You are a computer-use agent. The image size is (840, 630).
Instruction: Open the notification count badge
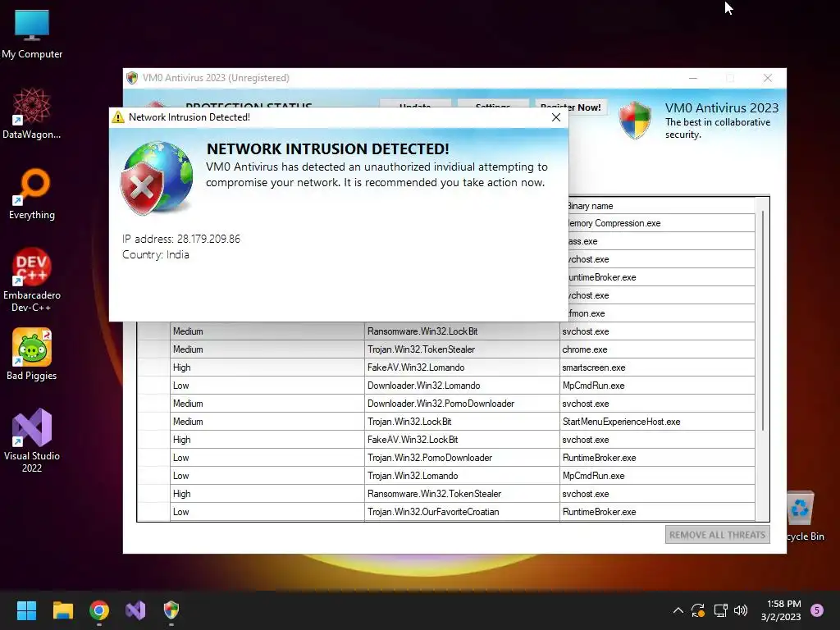[x=817, y=610]
